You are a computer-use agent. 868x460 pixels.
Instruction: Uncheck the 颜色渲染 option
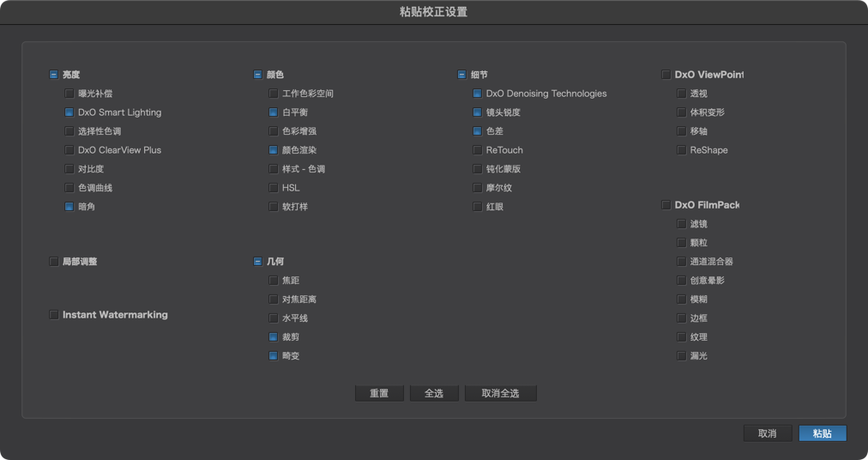[274, 150]
